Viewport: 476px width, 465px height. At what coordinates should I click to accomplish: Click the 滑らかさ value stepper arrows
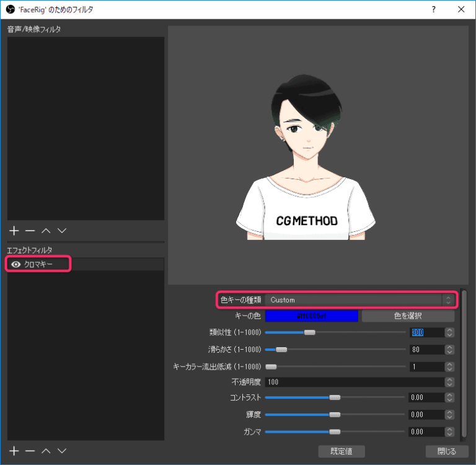pos(450,350)
